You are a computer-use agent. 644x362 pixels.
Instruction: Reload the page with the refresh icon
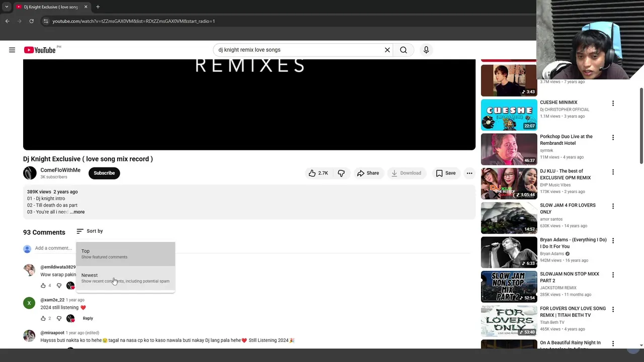31,21
